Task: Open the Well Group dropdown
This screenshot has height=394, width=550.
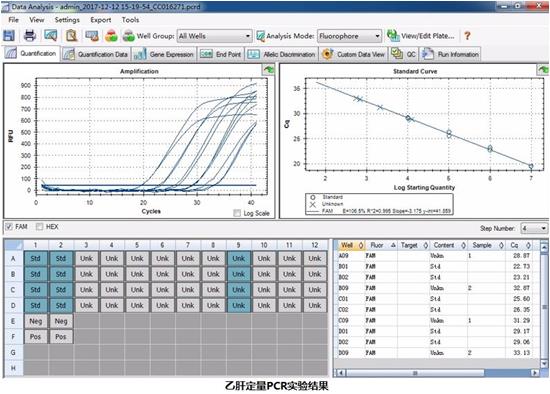Action: click(215, 36)
